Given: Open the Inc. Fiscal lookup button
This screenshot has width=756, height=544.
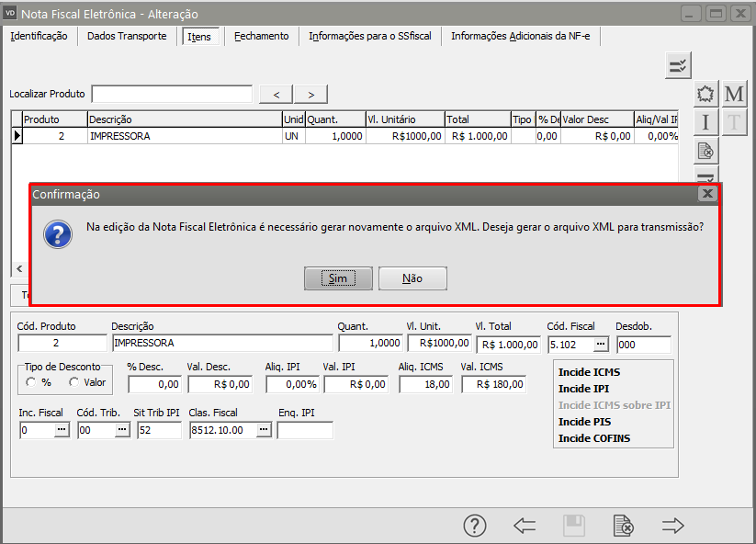Looking at the screenshot, I should point(62,430).
